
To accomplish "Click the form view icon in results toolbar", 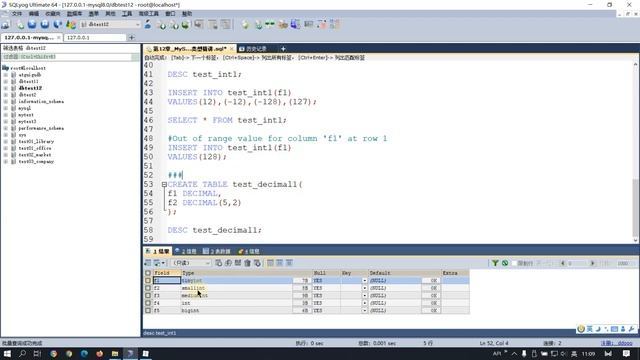I will (280, 263).
